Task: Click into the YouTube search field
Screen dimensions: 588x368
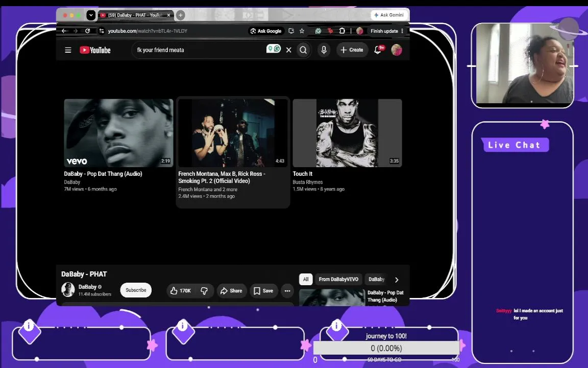Action: coord(199,50)
